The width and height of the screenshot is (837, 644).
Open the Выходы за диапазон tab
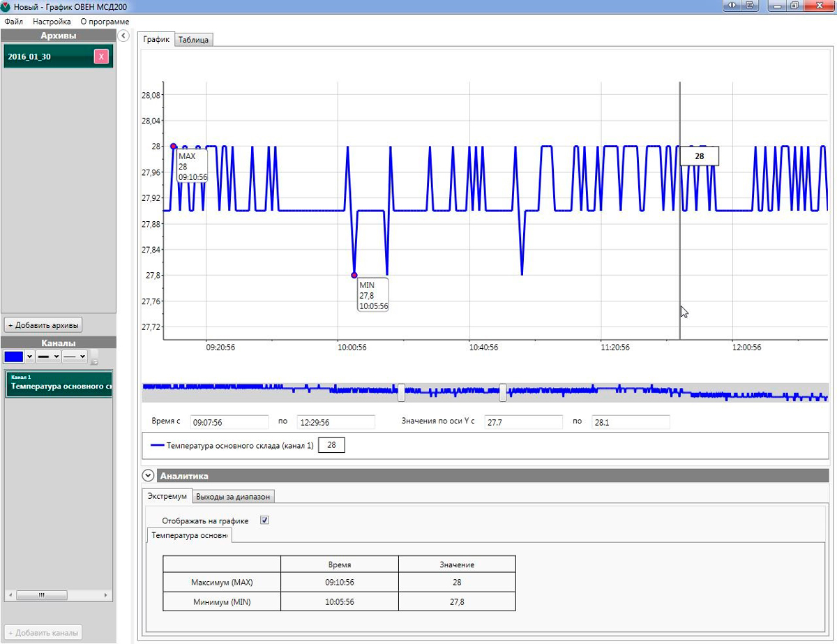[x=233, y=496]
